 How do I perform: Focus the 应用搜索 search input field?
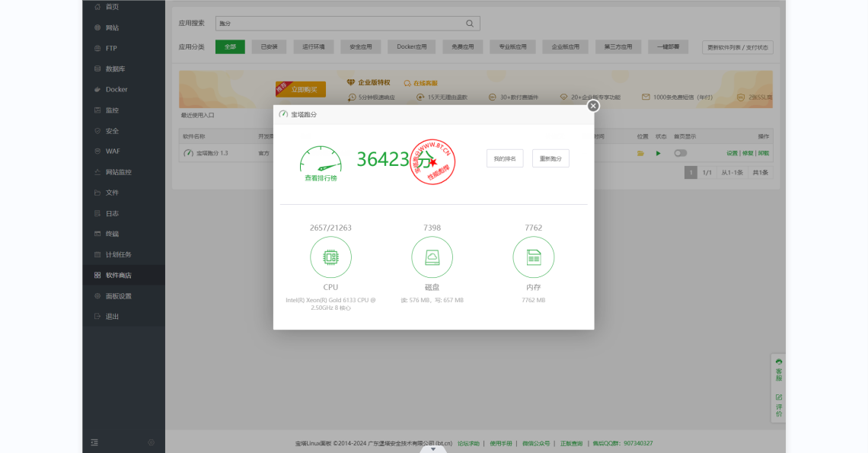tap(348, 24)
